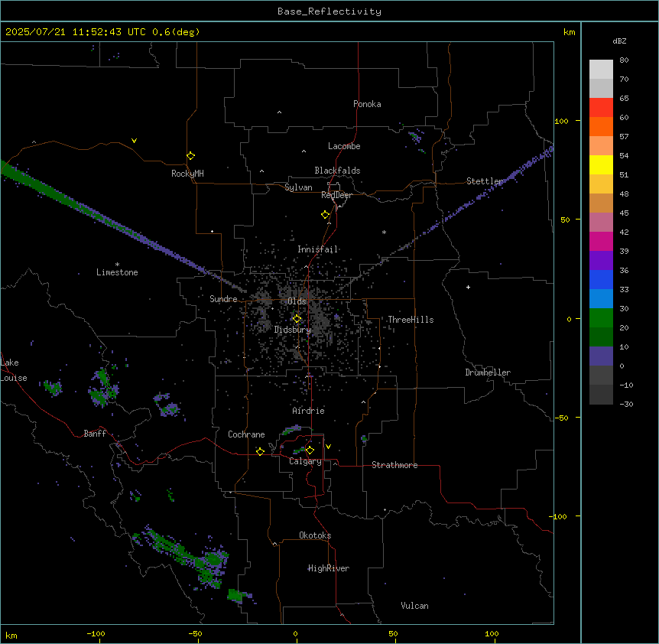
Task: Select the Lacombe city label
Action: (x=344, y=146)
